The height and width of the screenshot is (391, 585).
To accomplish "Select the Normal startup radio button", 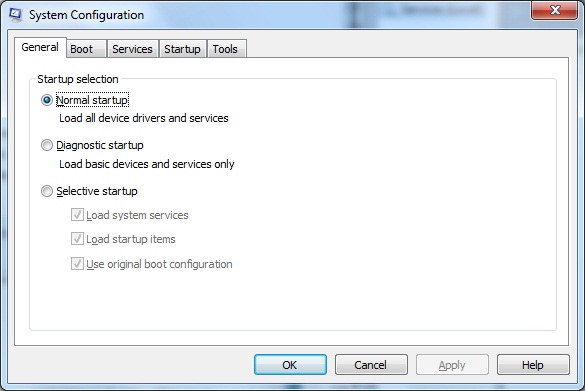I will click(47, 100).
